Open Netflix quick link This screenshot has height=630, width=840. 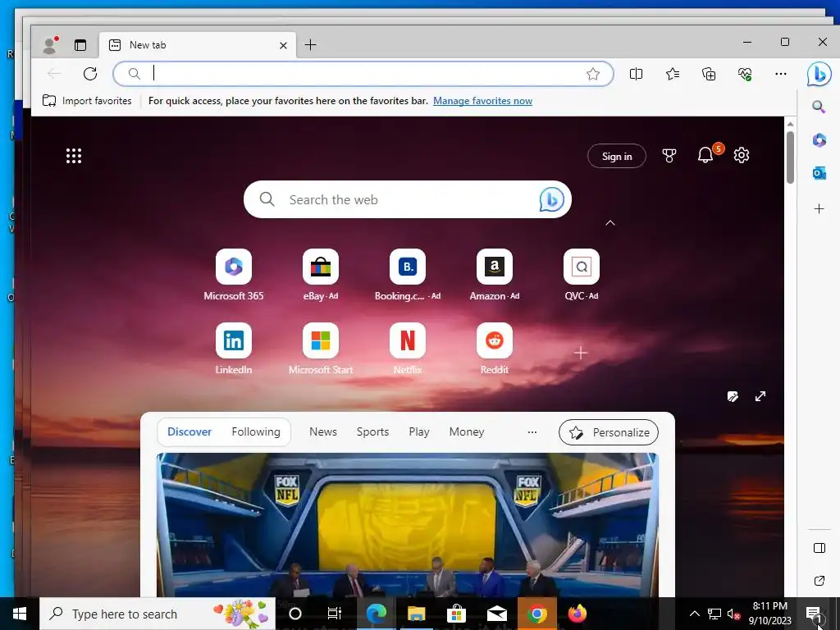tap(408, 349)
